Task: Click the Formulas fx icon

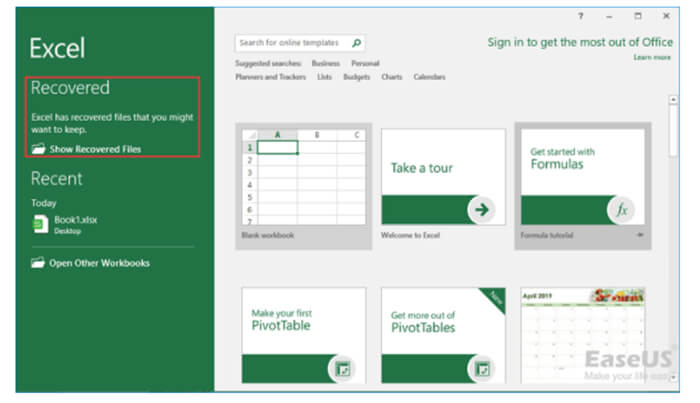Action: (x=621, y=209)
